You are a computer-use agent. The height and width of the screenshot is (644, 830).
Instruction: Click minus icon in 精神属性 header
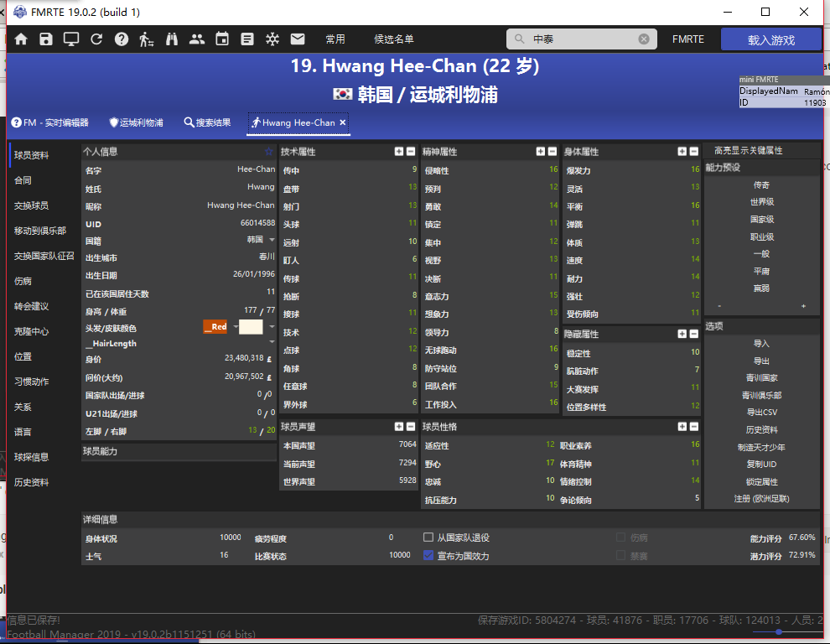[x=552, y=152]
